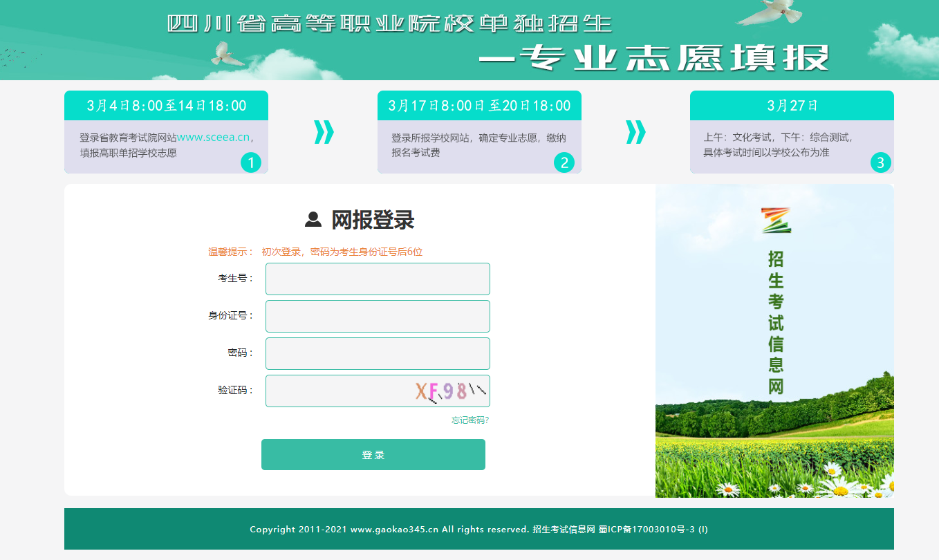Click the vertical 招生考试信息网 banner text
The width and height of the screenshot is (939, 560).
776,323
